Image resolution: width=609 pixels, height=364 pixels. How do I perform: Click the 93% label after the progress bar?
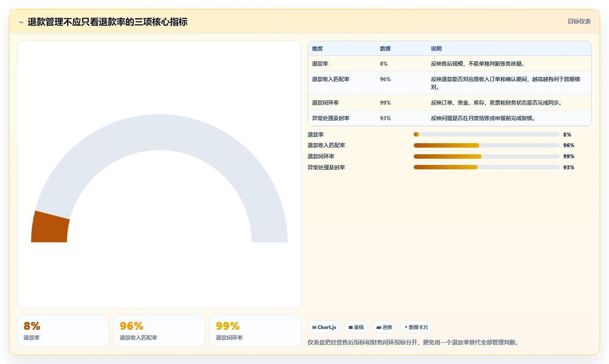[569, 168]
